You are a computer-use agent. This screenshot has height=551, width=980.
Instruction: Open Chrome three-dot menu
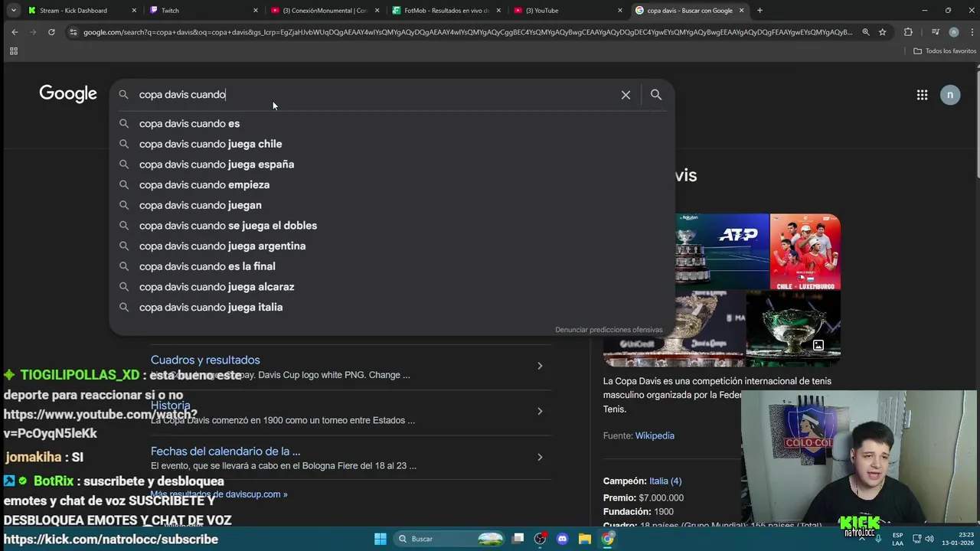pyautogui.click(x=971, y=32)
